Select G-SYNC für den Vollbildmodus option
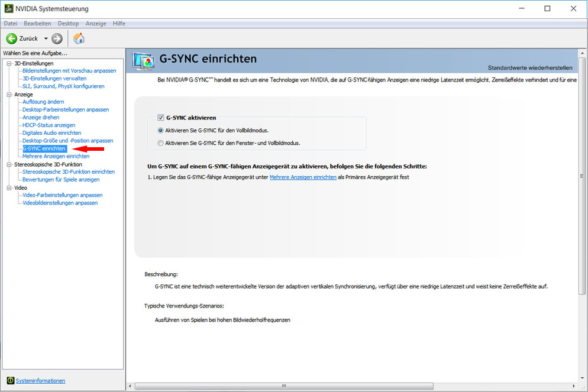This screenshot has width=588, height=392. click(160, 131)
